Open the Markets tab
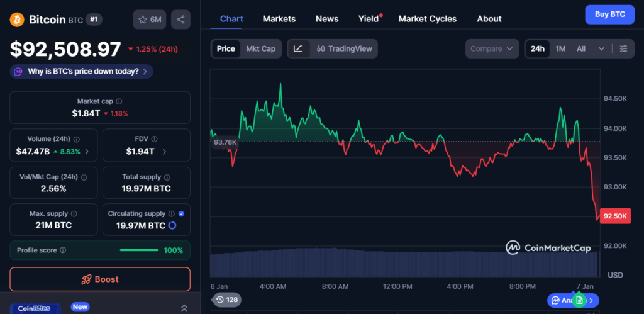The height and width of the screenshot is (314, 644). 279,19
